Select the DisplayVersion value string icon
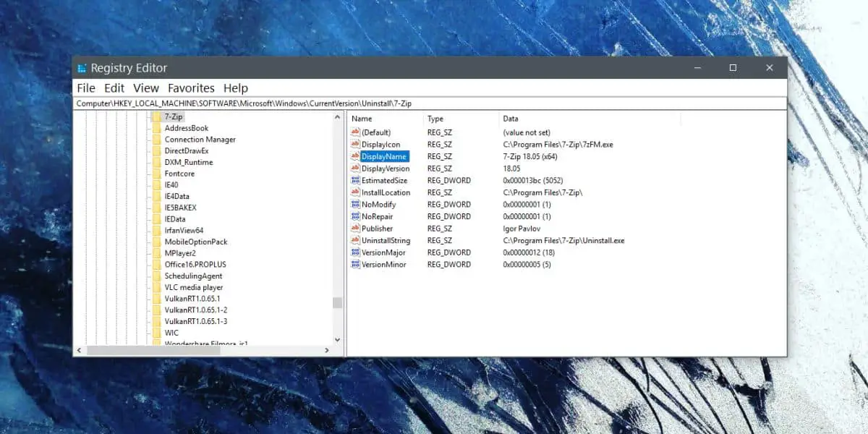This screenshot has width=868, height=434. [355, 169]
